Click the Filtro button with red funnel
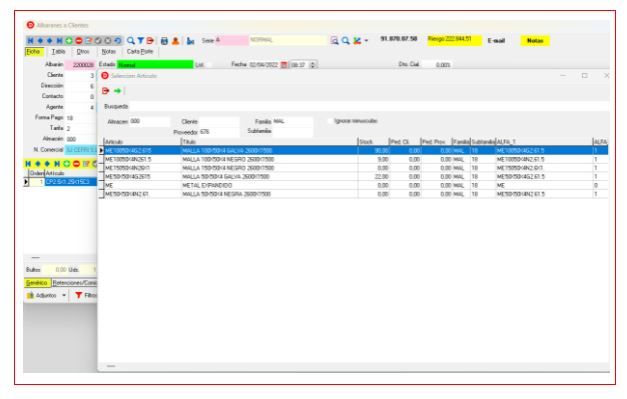Screen dimensions: 627x399 pos(85,295)
